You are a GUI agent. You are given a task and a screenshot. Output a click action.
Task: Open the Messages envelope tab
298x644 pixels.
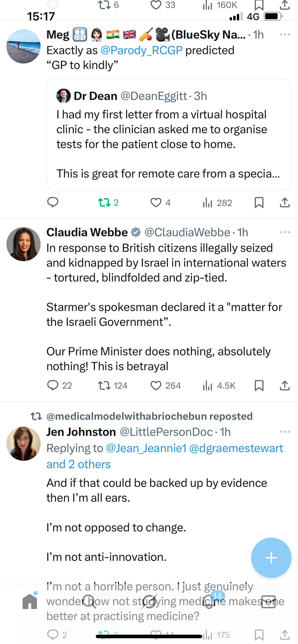(268, 601)
